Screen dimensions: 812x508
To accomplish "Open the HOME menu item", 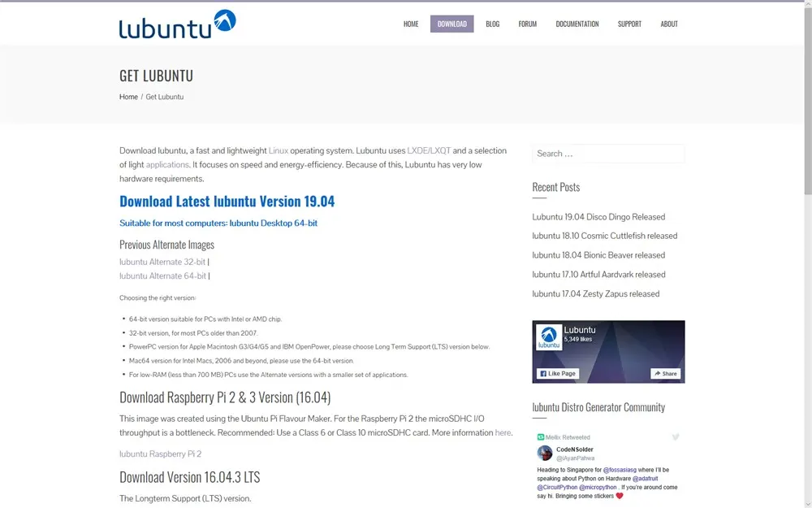I will click(x=411, y=24).
